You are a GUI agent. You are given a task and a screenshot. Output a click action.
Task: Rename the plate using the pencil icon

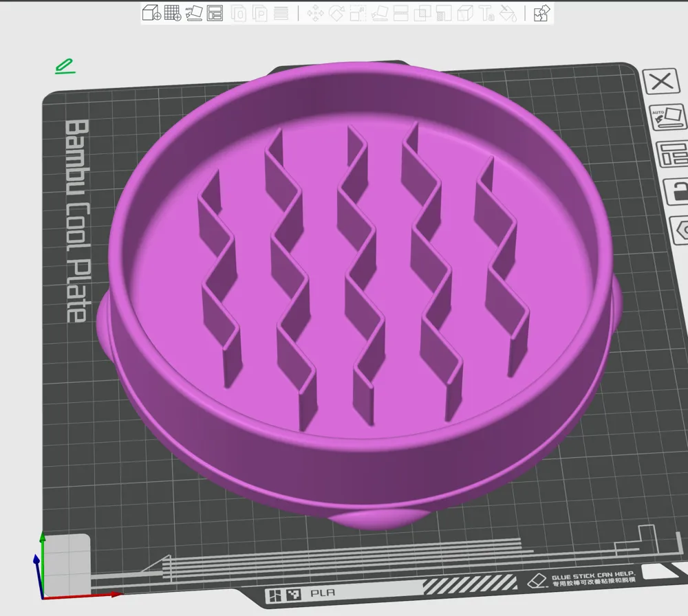pos(65,66)
